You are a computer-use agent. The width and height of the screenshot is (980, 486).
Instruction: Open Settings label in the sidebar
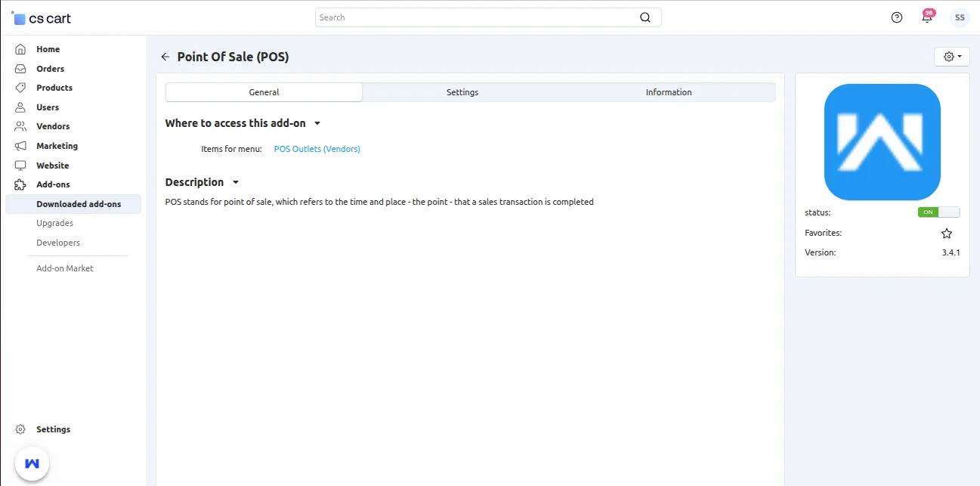pos(54,429)
